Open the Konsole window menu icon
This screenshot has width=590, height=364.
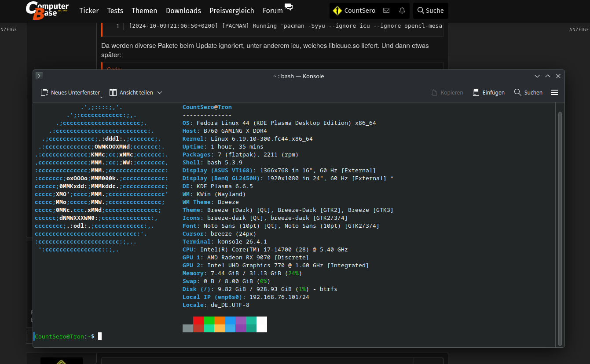click(x=39, y=76)
